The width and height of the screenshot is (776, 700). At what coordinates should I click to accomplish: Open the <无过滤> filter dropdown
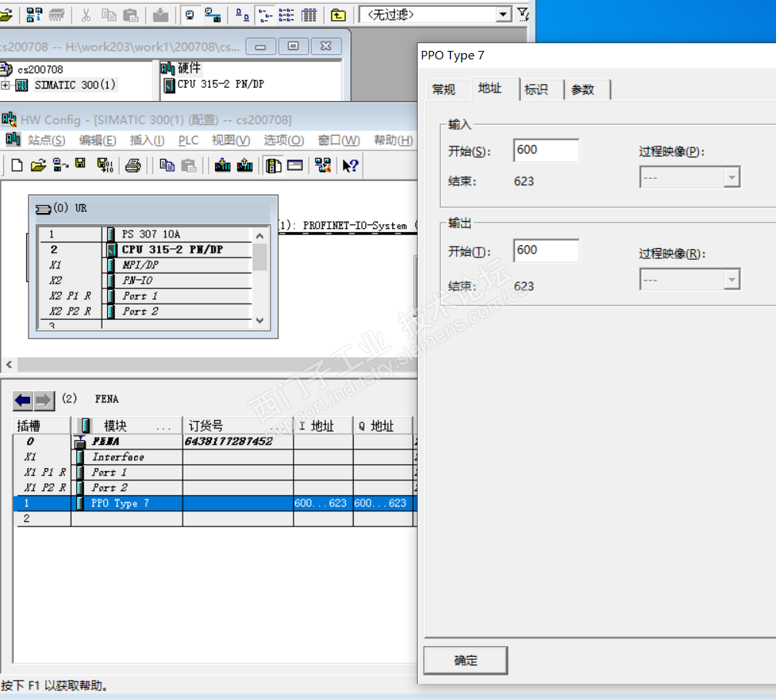point(503,15)
